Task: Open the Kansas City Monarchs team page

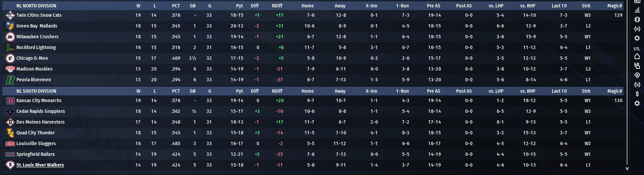Action: tap(39, 100)
